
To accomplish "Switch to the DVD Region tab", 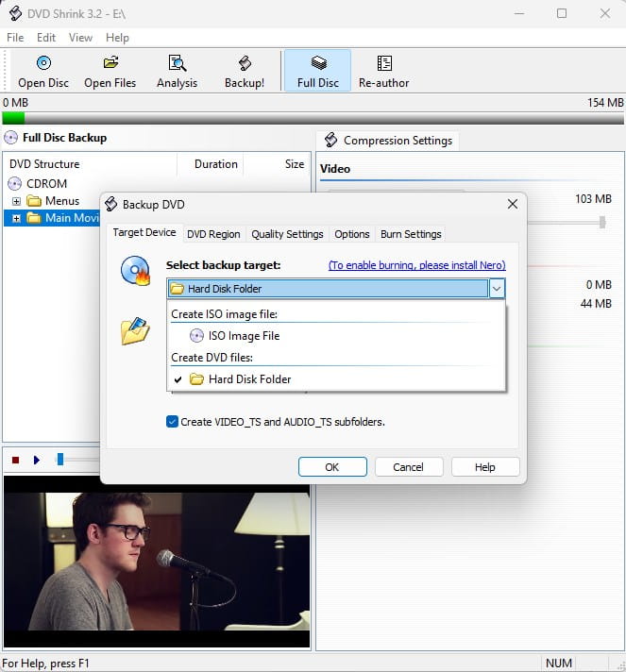I will tap(213, 234).
